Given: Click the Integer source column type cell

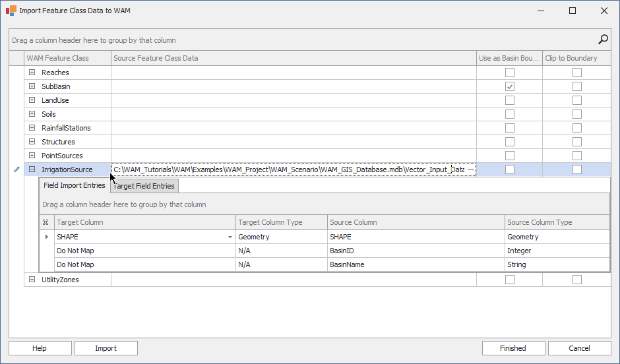Looking at the screenshot, I should tap(557, 251).
